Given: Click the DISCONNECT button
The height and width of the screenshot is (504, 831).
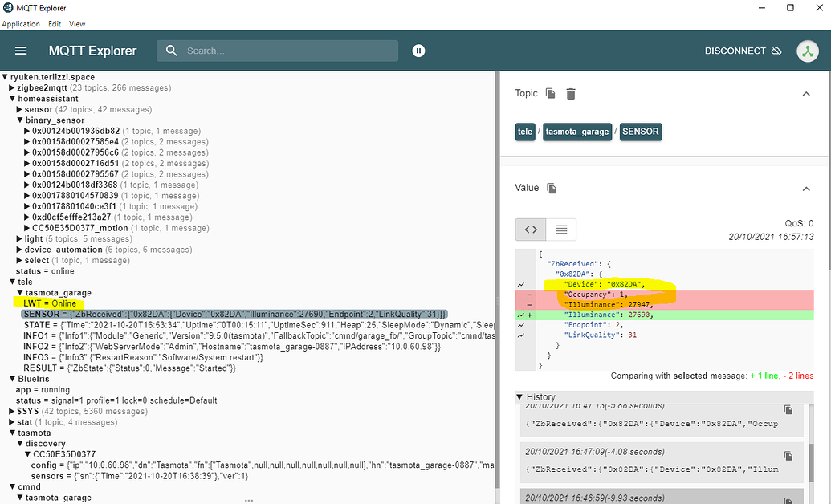Looking at the screenshot, I should pos(743,51).
